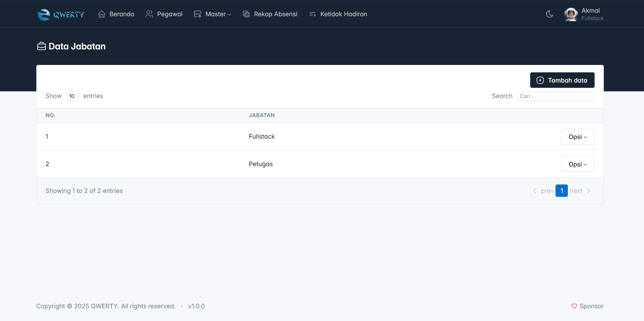Viewport: 644px width, 321px height.
Task: Click the Petugas table cell
Action: coord(261,164)
